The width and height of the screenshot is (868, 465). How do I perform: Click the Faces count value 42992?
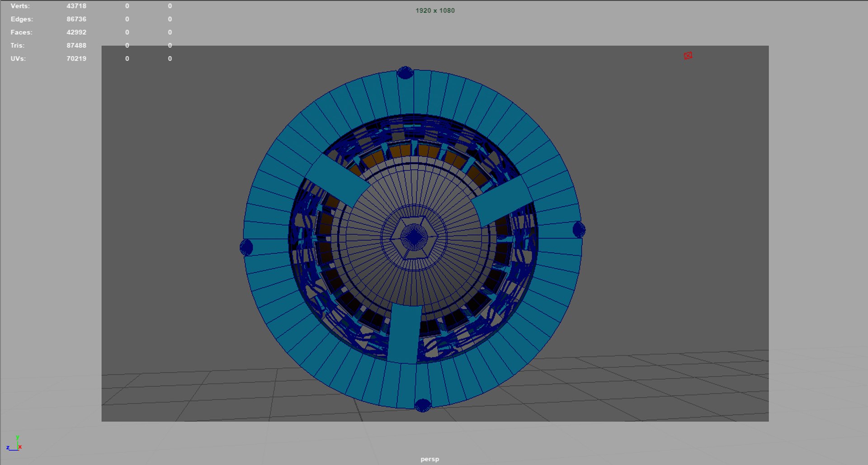click(76, 32)
